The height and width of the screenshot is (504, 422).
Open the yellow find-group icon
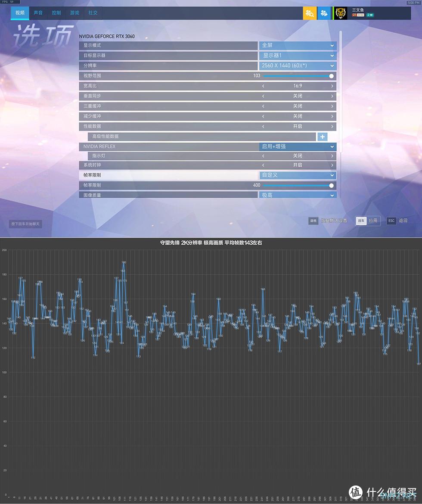point(310,13)
